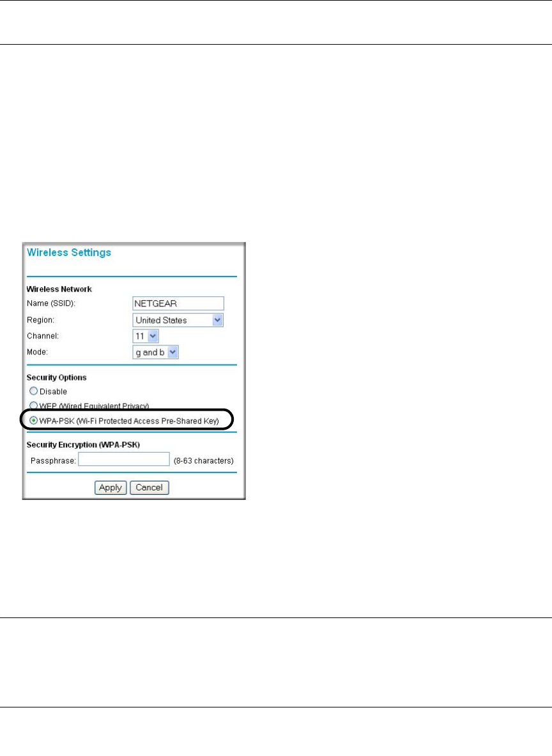
Task: Click the Region: label
Action: pos(41,320)
